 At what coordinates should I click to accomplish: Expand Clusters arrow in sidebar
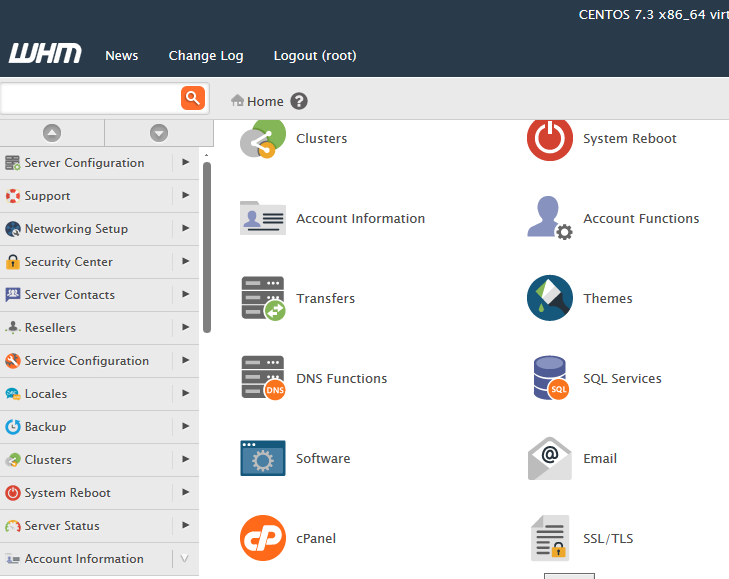tap(186, 459)
